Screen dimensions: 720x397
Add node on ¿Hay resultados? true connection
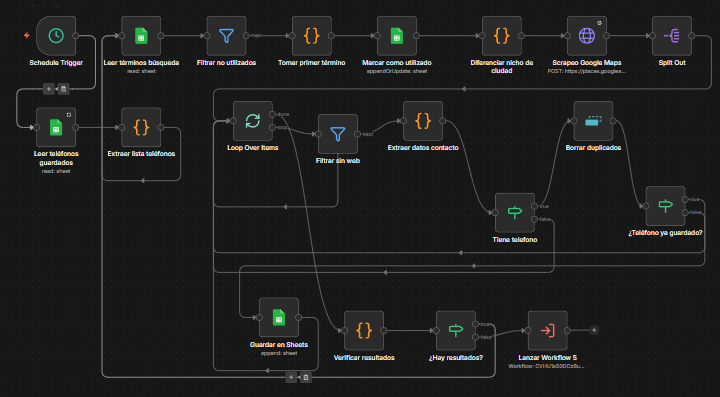pyautogui.click(x=291, y=377)
